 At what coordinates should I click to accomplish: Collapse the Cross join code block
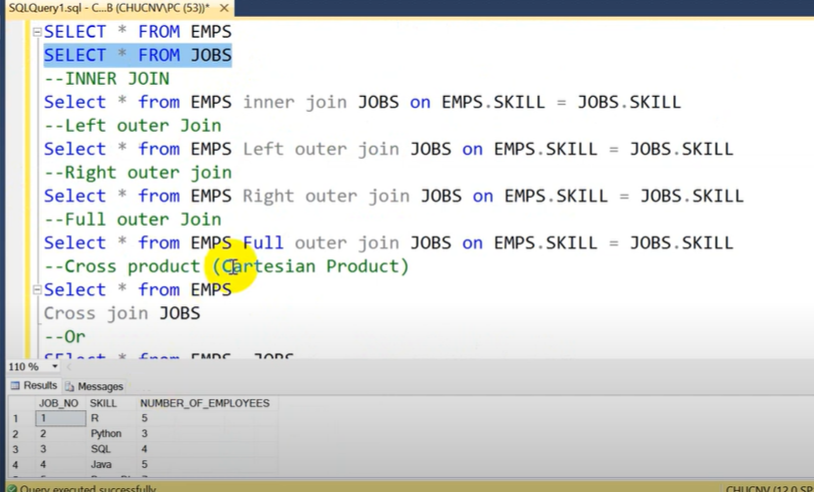pos(37,290)
